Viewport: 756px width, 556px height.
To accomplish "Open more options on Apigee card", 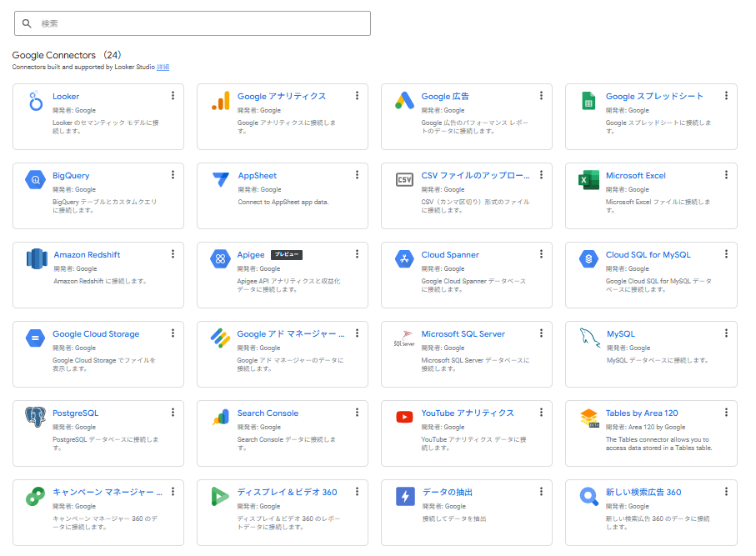I will 357,253.
